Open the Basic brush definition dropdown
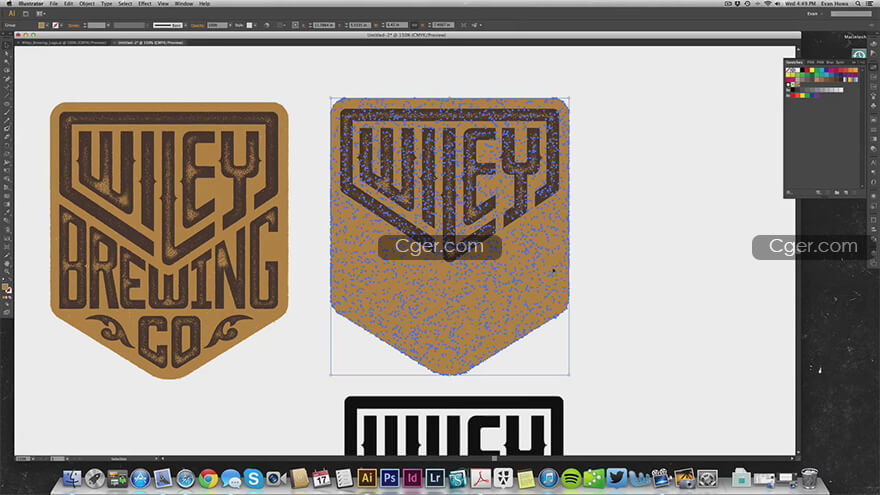 click(x=185, y=25)
